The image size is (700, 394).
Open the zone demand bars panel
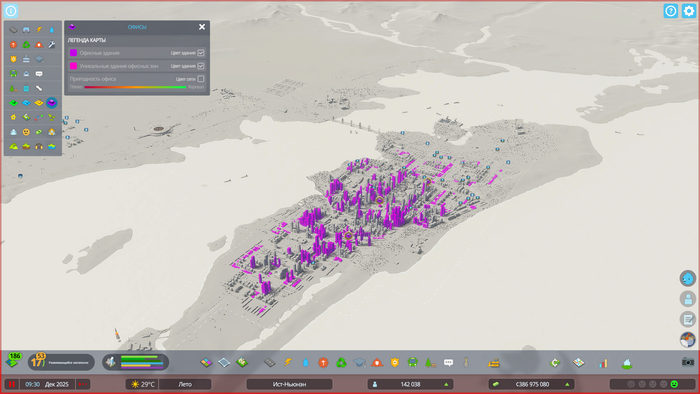pos(136,362)
